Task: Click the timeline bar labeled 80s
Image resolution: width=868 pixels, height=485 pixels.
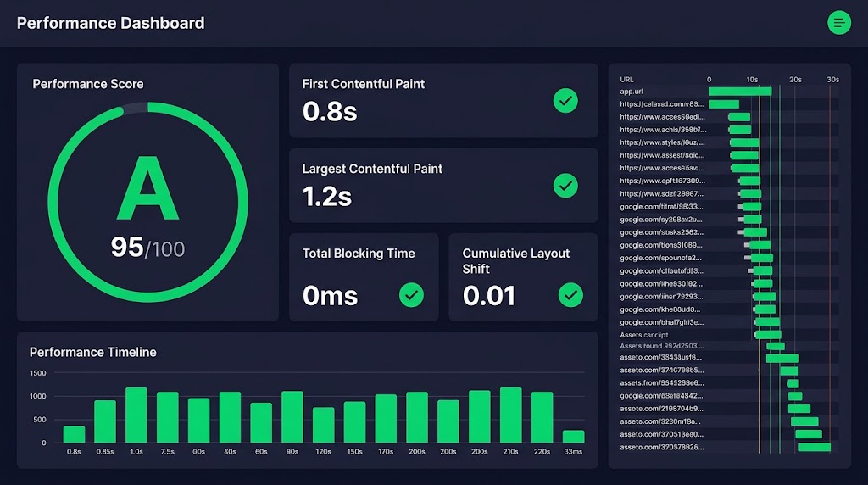Action: point(230,417)
